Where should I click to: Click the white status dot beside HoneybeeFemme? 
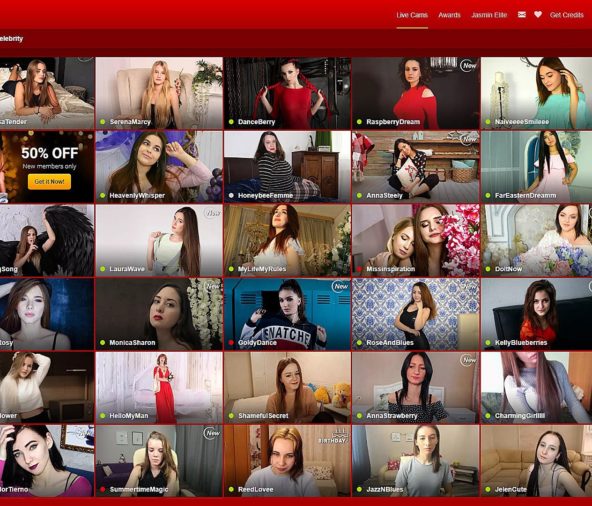click(x=231, y=196)
